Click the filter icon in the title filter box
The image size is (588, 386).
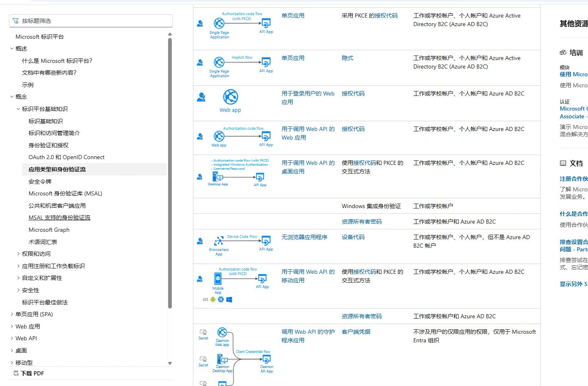click(x=16, y=21)
